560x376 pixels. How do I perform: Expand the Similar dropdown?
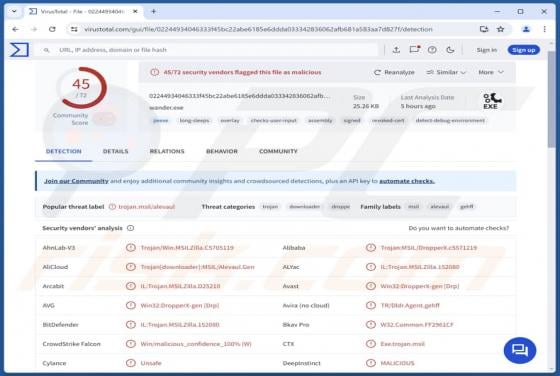446,72
